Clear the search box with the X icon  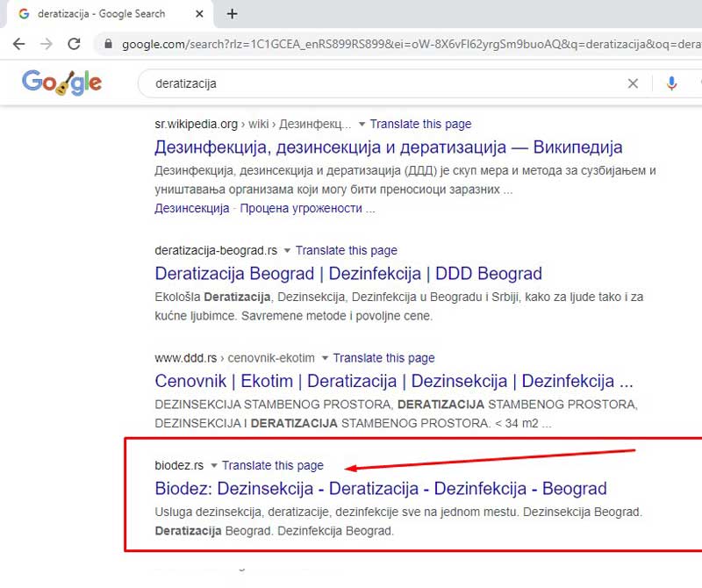633,83
